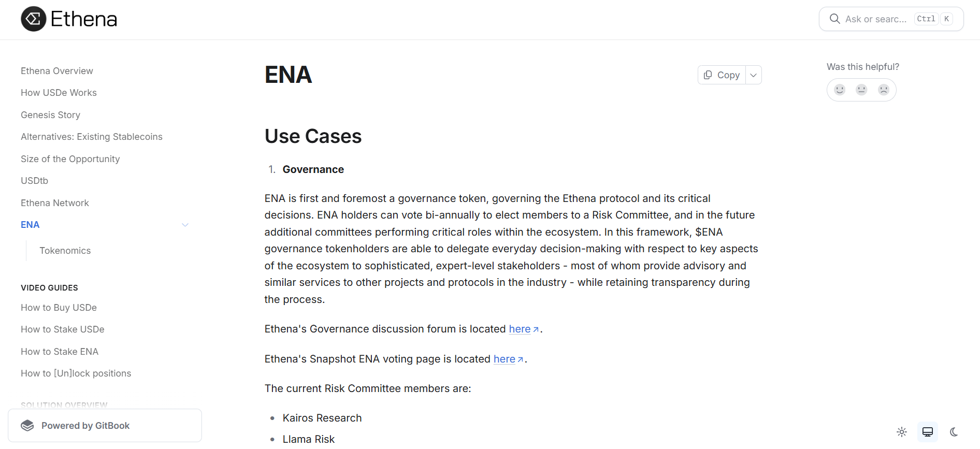Click the GitBook icon in the footer

[27, 425]
